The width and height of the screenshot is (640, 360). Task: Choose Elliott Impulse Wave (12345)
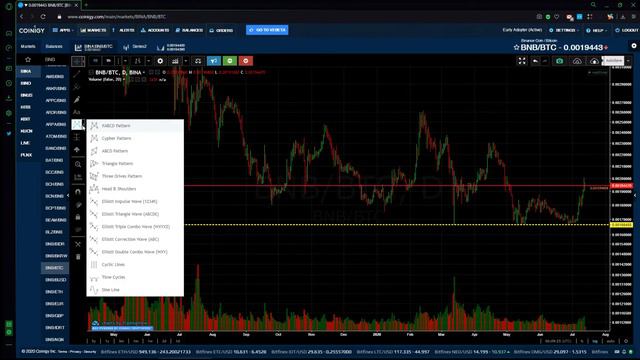point(135,202)
